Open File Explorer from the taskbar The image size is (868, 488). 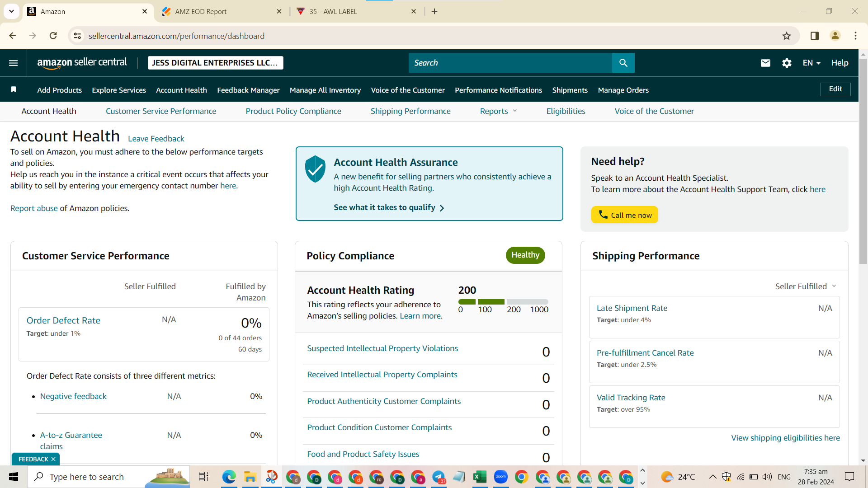[x=250, y=477]
